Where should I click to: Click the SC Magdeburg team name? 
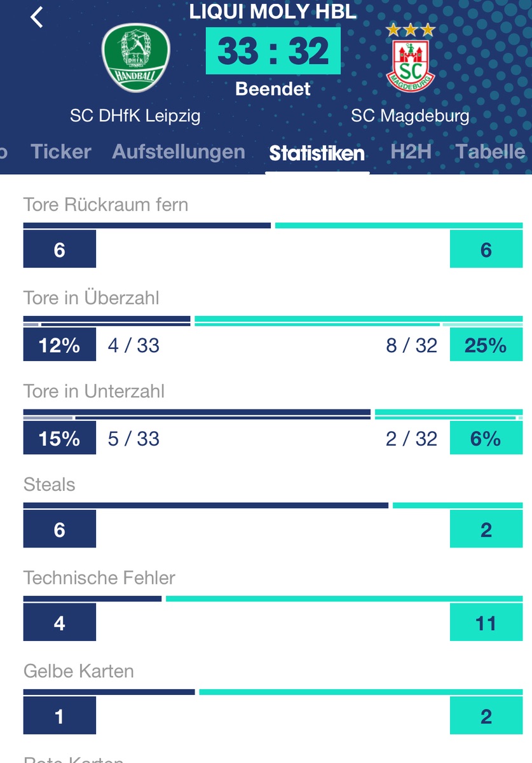tap(410, 116)
